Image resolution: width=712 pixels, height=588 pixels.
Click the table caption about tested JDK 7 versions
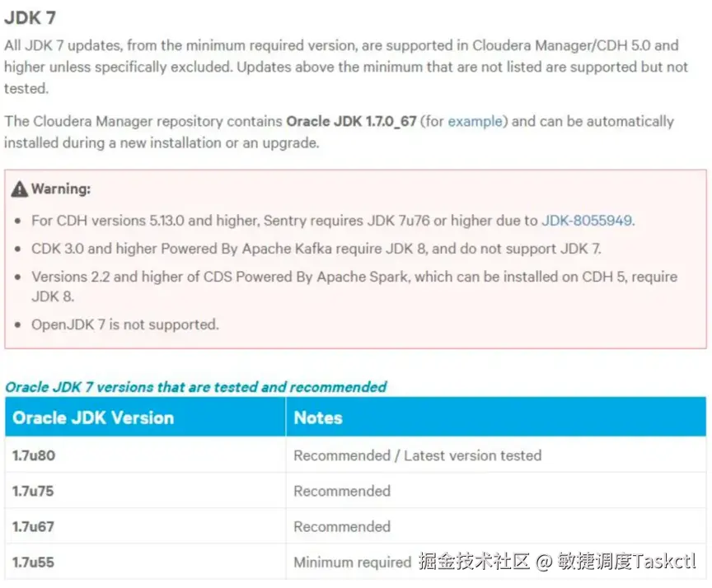click(x=196, y=386)
